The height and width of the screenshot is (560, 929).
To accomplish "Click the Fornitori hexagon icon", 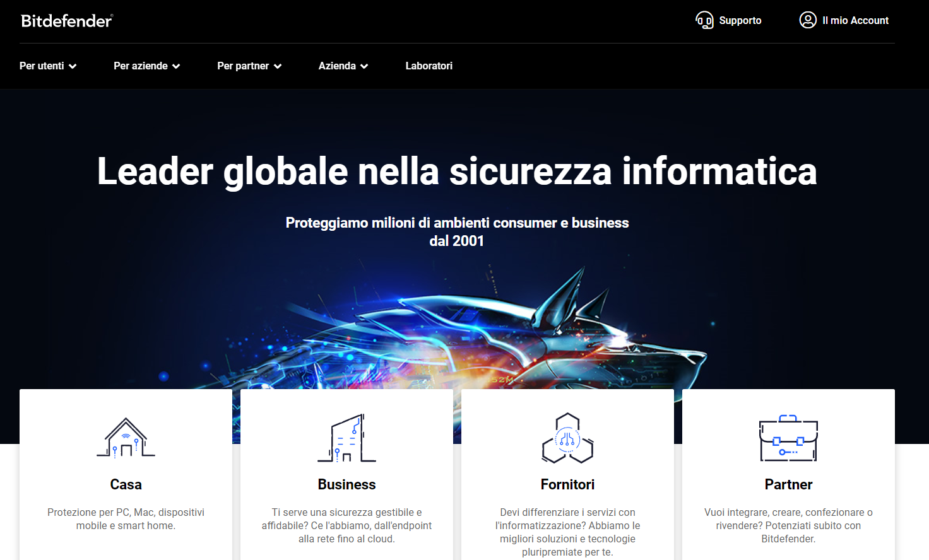I will tap(567, 438).
